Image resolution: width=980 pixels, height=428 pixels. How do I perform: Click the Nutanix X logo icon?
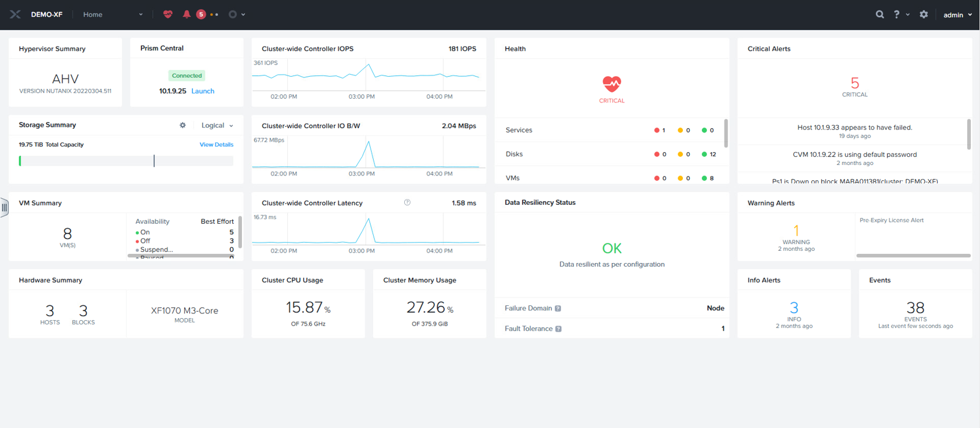pyautogui.click(x=15, y=14)
